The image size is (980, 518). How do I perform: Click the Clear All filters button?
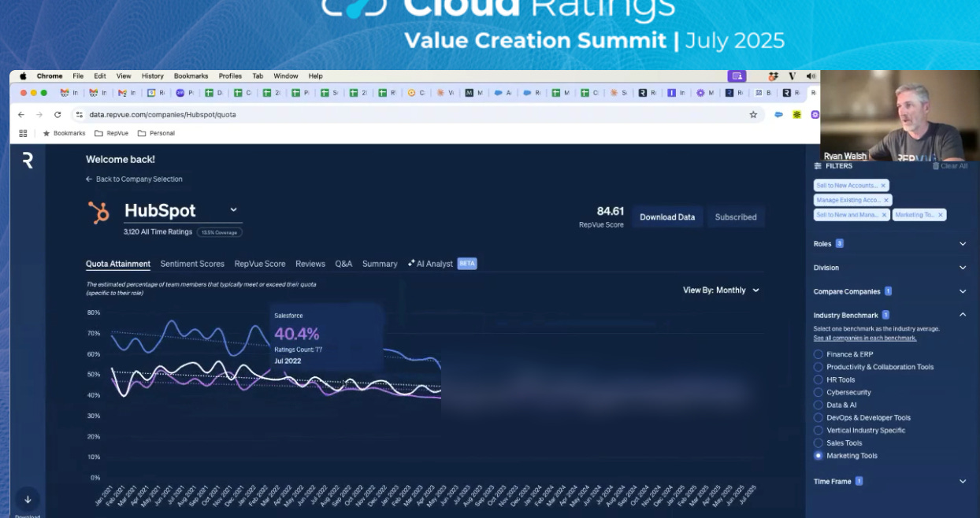point(950,166)
